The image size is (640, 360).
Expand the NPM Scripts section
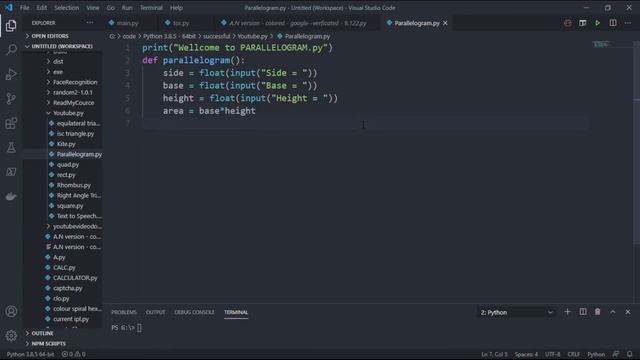click(x=48, y=343)
